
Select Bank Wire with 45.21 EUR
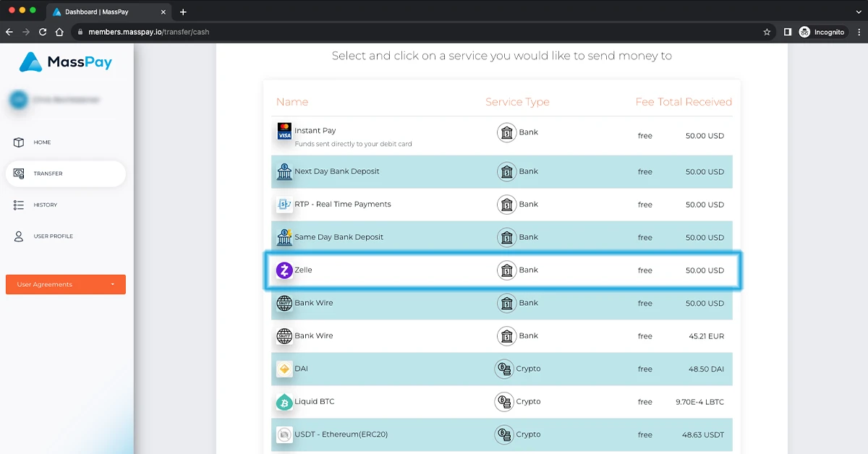[314, 336]
